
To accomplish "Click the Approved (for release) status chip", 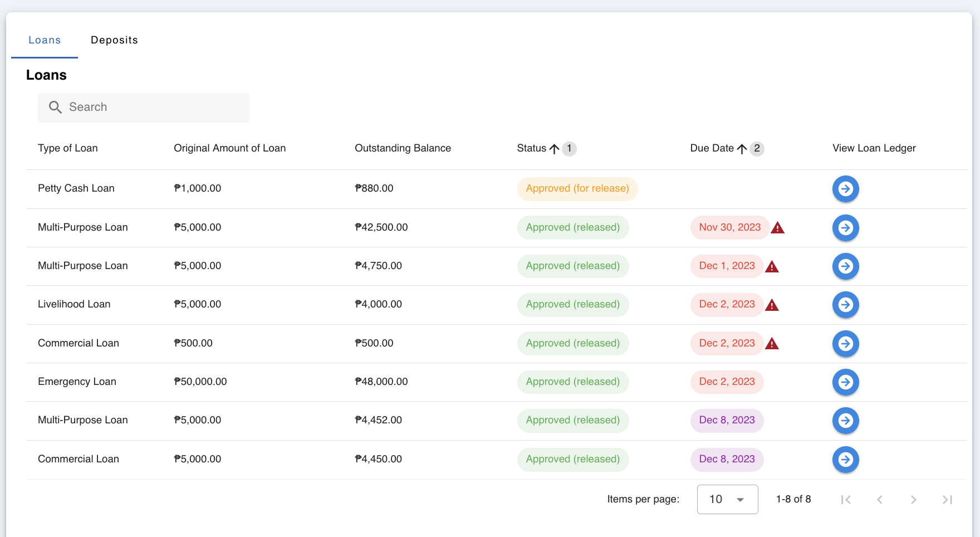I will click(577, 189).
